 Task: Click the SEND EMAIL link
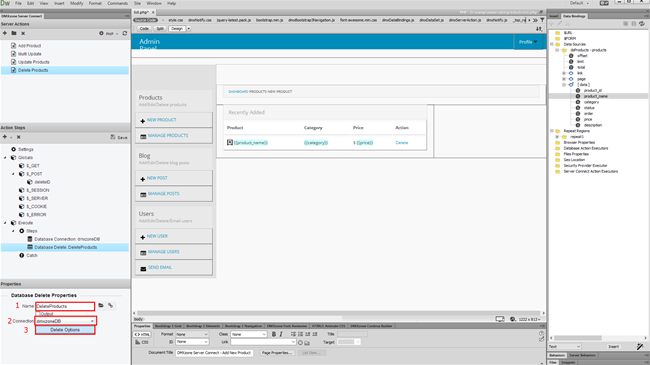[x=160, y=268]
